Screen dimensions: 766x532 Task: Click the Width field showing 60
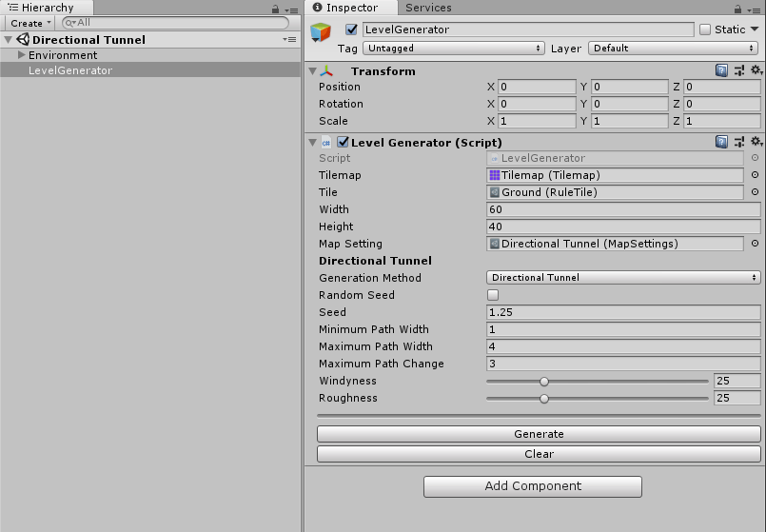tap(623, 209)
